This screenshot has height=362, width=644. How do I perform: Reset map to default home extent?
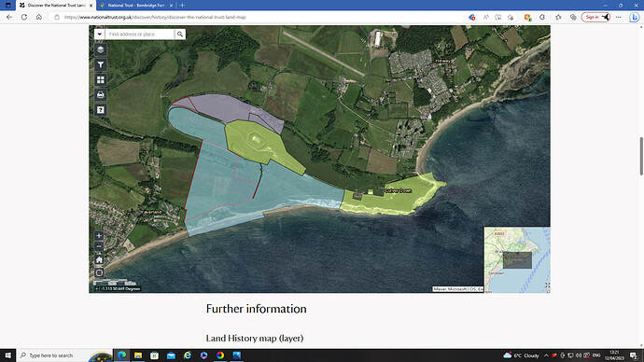99,259
